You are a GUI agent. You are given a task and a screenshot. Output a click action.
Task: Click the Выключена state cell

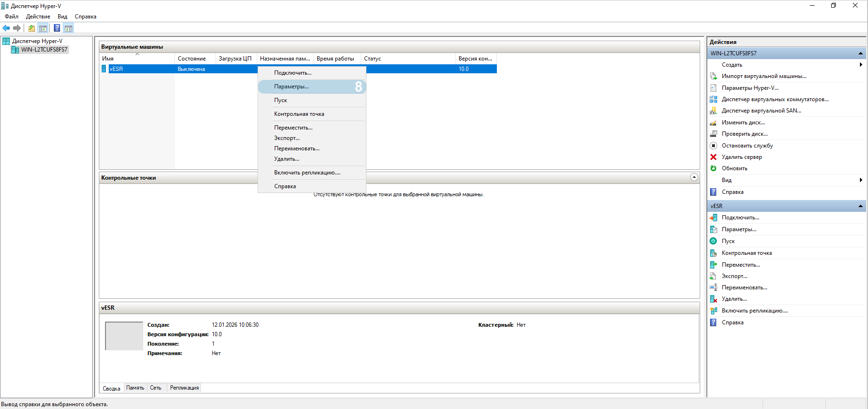coord(191,69)
